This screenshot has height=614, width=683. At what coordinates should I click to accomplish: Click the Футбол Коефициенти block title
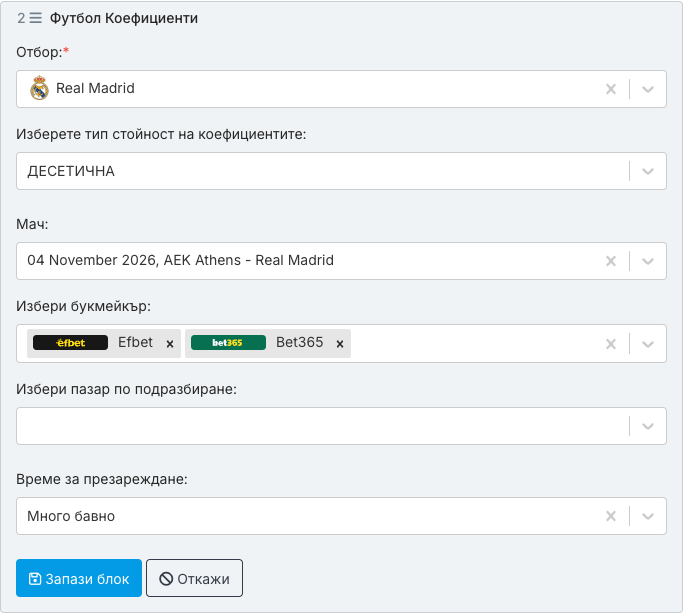[x=124, y=18]
